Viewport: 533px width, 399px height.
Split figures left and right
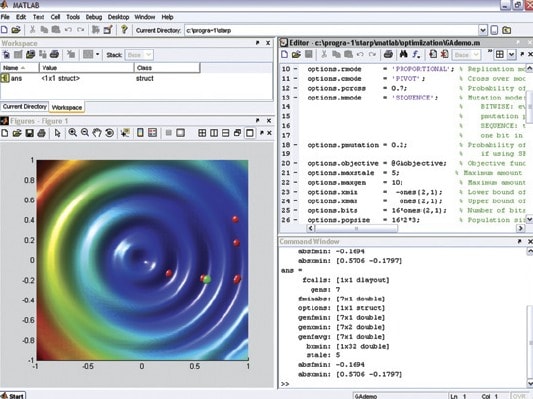pyautogui.click(x=214, y=133)
